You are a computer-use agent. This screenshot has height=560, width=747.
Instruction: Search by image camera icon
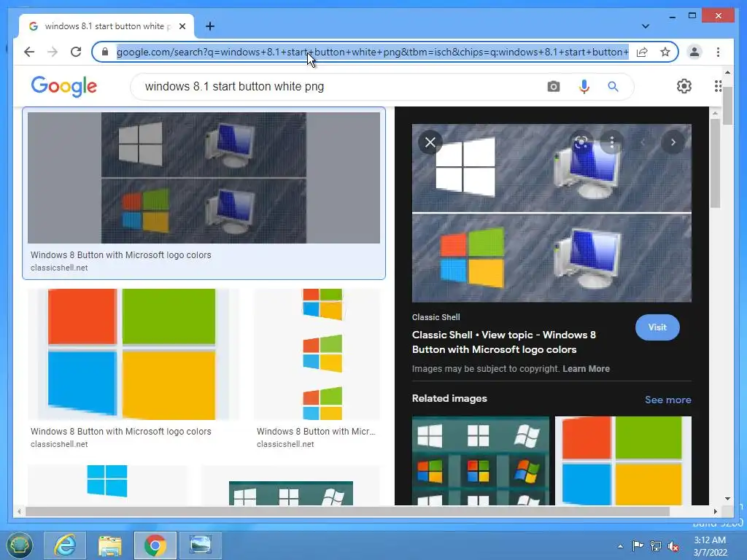click(x=553, y=87)
